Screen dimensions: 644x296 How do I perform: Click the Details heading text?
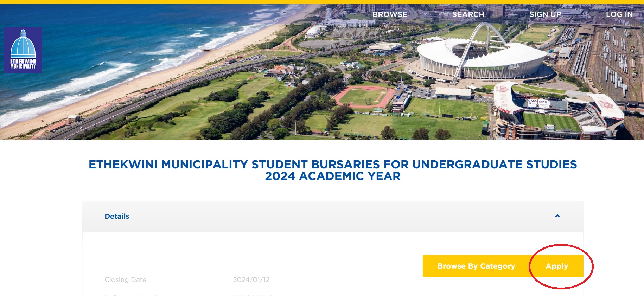(x=117, y=216)
